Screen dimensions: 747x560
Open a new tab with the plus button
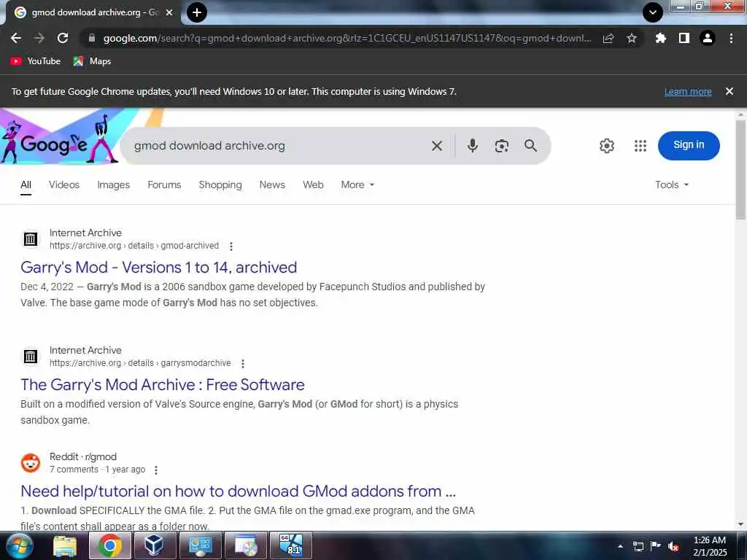tap(197, 12)
